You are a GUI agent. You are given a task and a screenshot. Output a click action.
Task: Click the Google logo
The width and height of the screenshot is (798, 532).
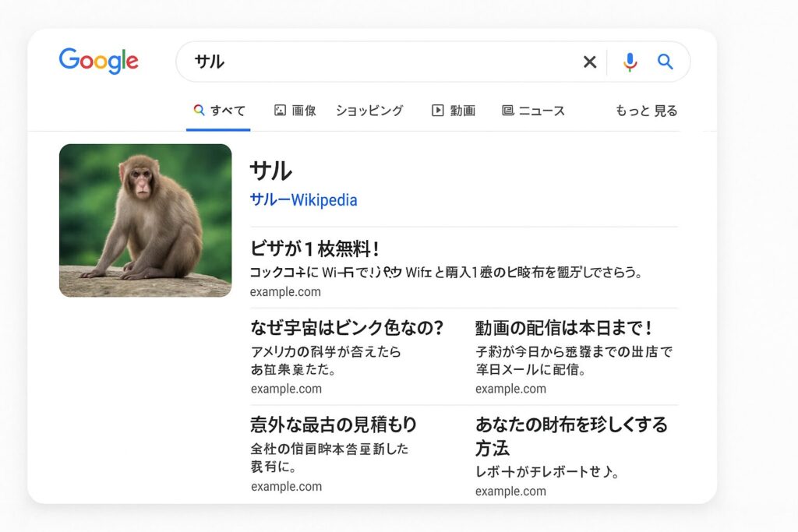[x=98, y=61]
